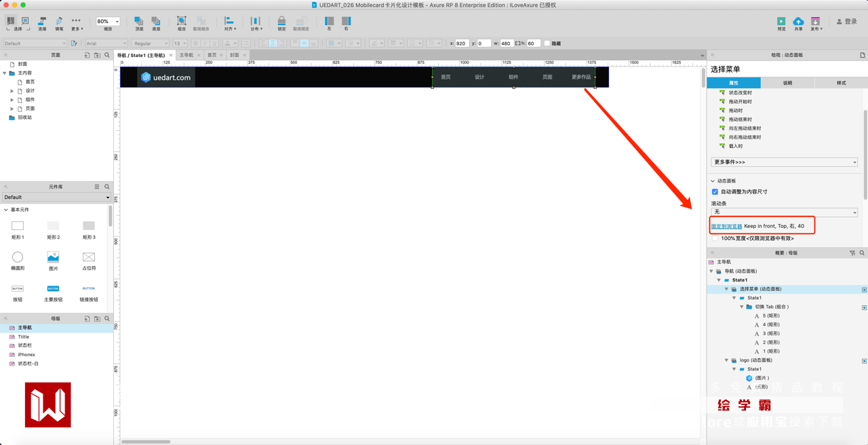Toggle visibility of logo dynamic panel
Viewport: 868px width, 445px height.
coord(864,361)
